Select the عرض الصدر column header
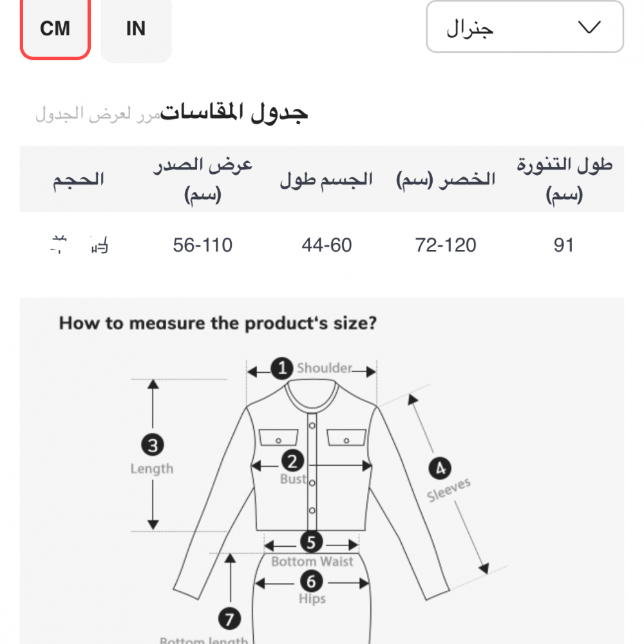 203,179
